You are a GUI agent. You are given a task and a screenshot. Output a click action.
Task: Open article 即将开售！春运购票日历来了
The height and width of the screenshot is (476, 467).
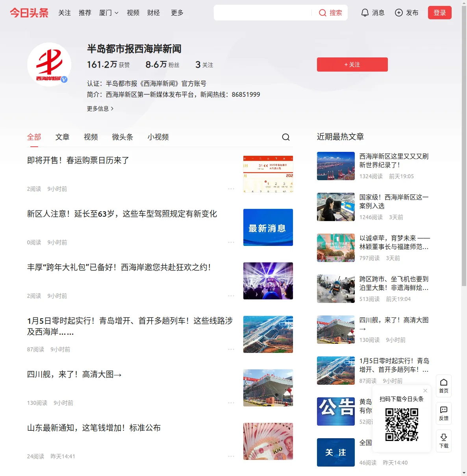[78, 161]
